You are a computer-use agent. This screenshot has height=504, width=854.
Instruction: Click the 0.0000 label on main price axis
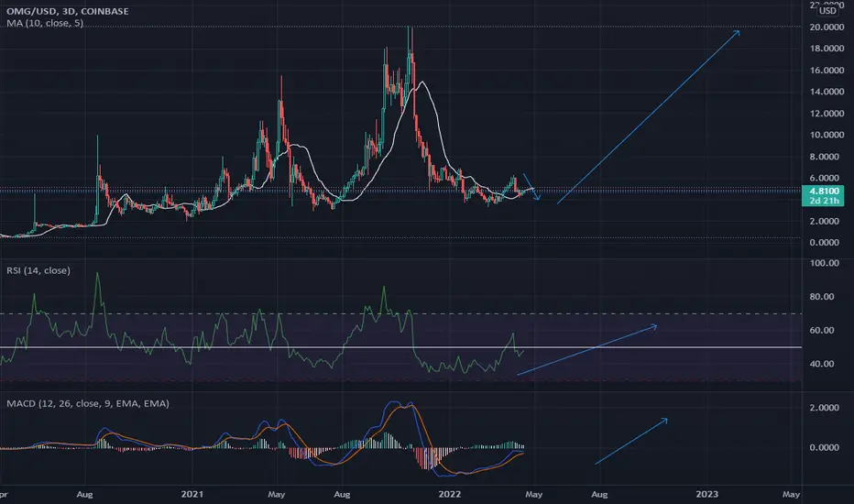[825, 243]
